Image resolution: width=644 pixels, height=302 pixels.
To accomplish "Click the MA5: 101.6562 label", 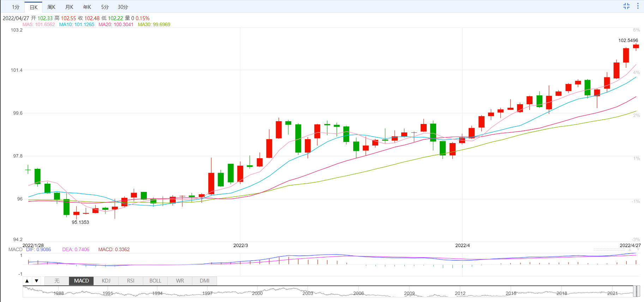I will pos(39,24).
